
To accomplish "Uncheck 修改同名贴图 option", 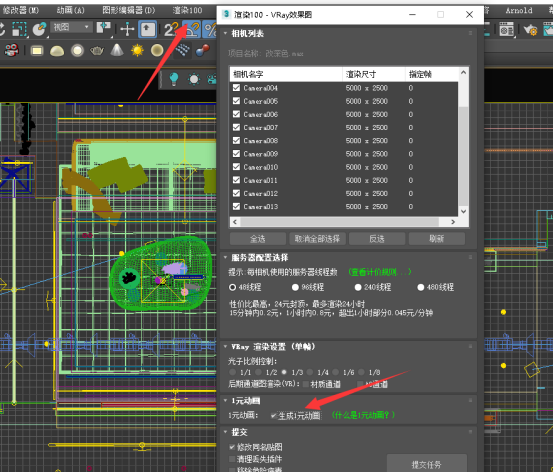I will click(x=232, y=447).
